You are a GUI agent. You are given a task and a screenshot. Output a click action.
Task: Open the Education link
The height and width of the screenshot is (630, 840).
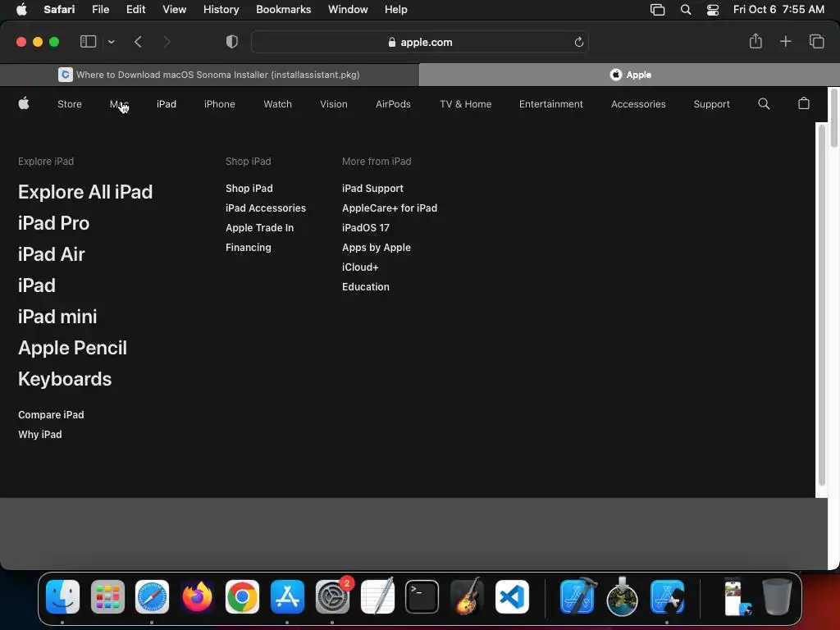pos(365,286)
